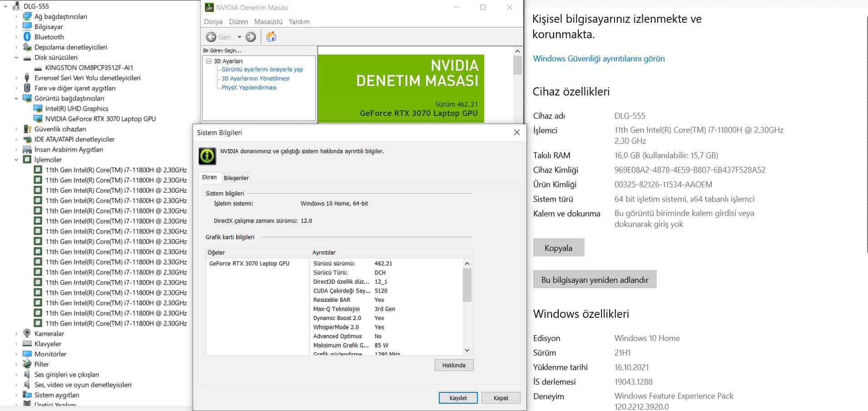Select the Ekran tab
868x411 pixels.
209,177
